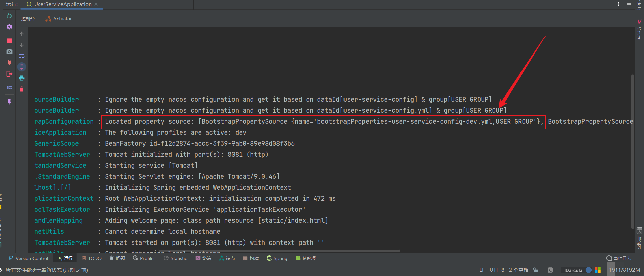The image size is (644, 276).
Task: Change the 2 个空格 indent setting
Action: point(518,270)
